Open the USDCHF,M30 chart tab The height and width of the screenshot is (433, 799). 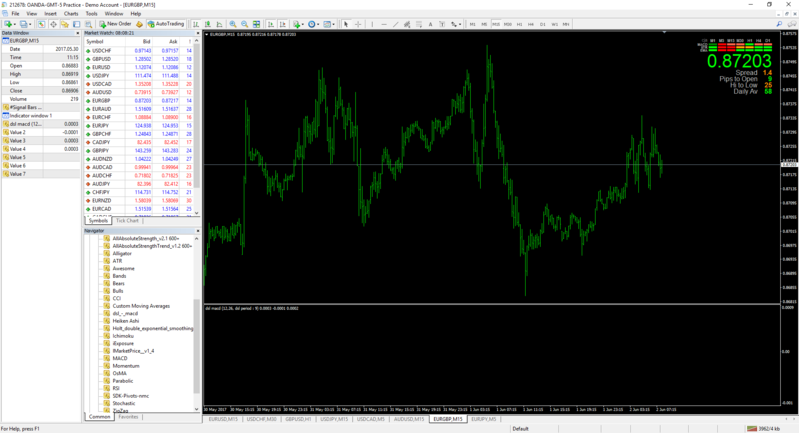261,419
